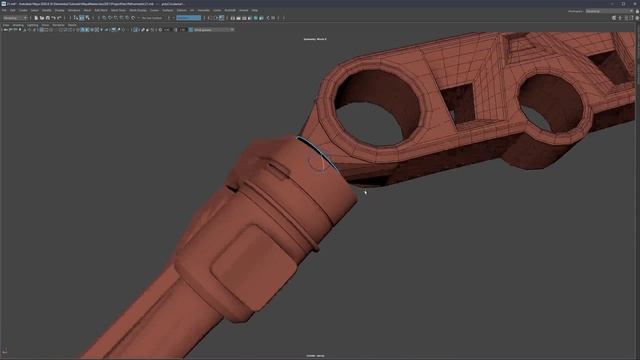Click the Redo icon
The width and height of the screenshot is (640, 360).
[x=59, y=18]
